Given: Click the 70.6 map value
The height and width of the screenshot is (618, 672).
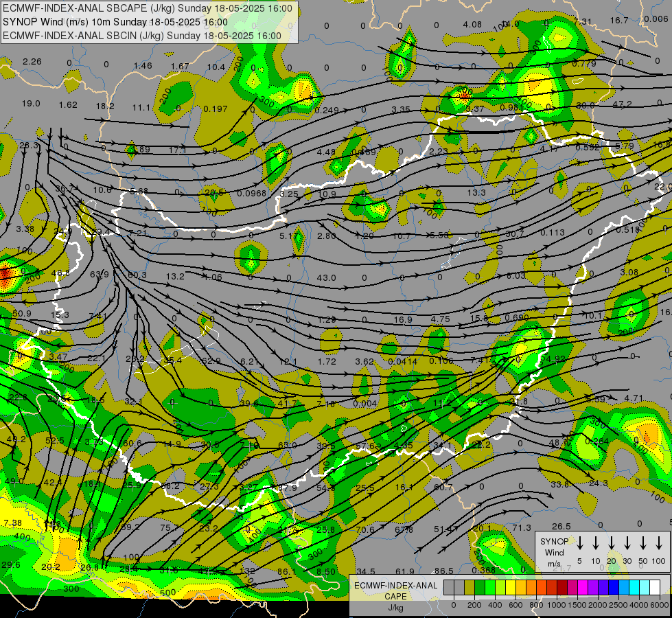Looking at the screenshot, I should click(x=365, y=530).
